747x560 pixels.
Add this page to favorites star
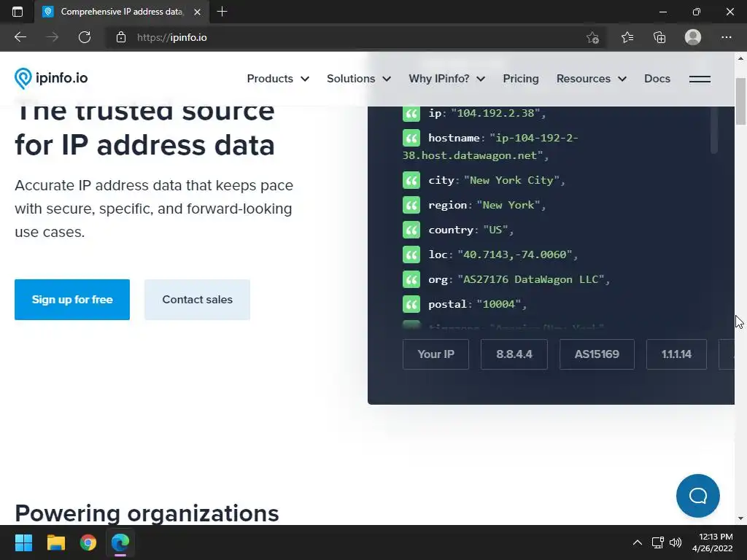(x=592, y=37)
